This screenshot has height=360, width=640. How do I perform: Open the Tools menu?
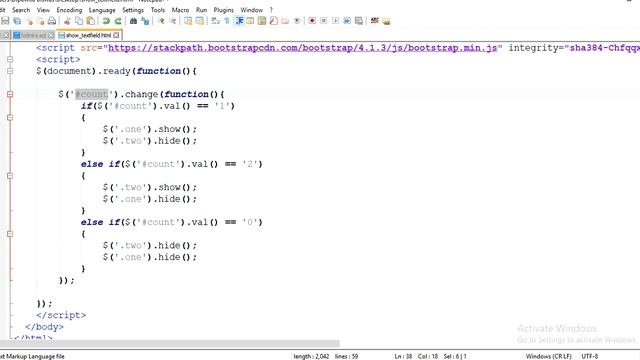(158, 10)
